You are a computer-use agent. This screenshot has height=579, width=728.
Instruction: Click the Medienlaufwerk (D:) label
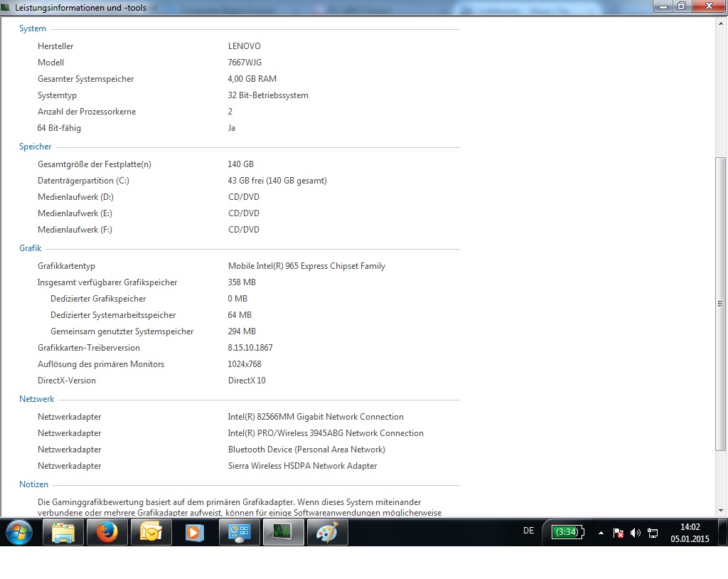tap(75, 197)
